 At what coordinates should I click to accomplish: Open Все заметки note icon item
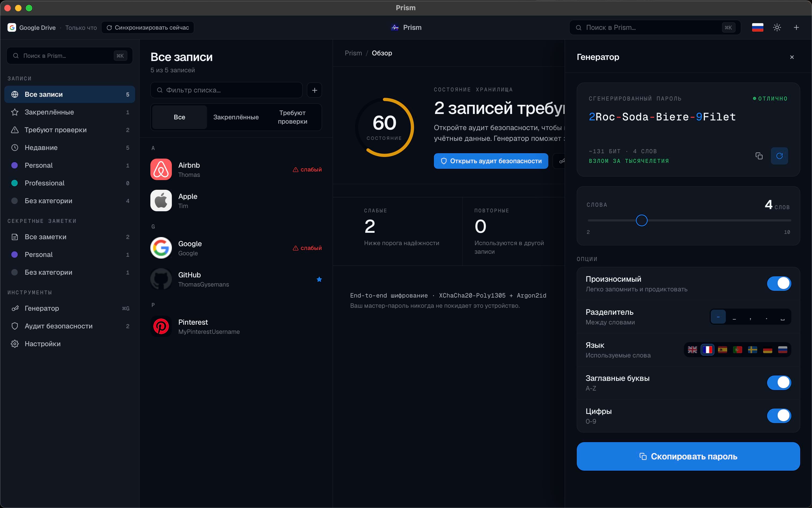70,237
